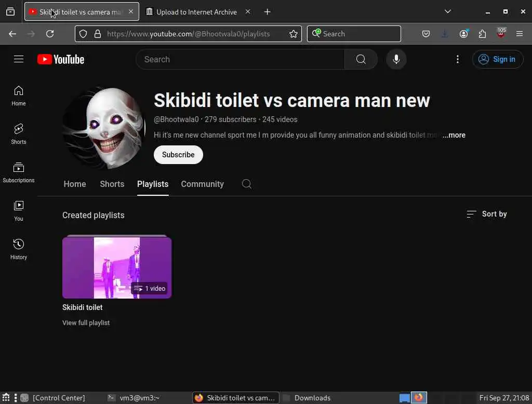The width and height of the screenshot is (532, 404).
Task: Open Downloads window from taskbar
Action: coord(312,398)
